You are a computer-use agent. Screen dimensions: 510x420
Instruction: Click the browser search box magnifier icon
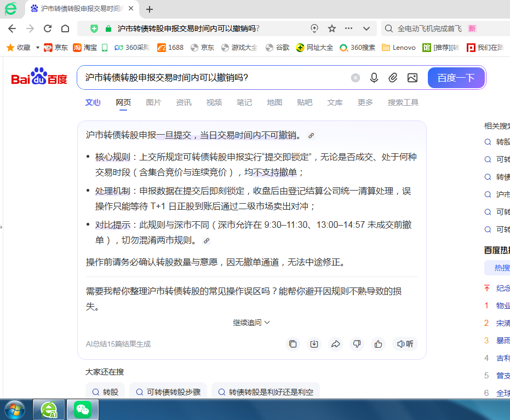(389, 28)
